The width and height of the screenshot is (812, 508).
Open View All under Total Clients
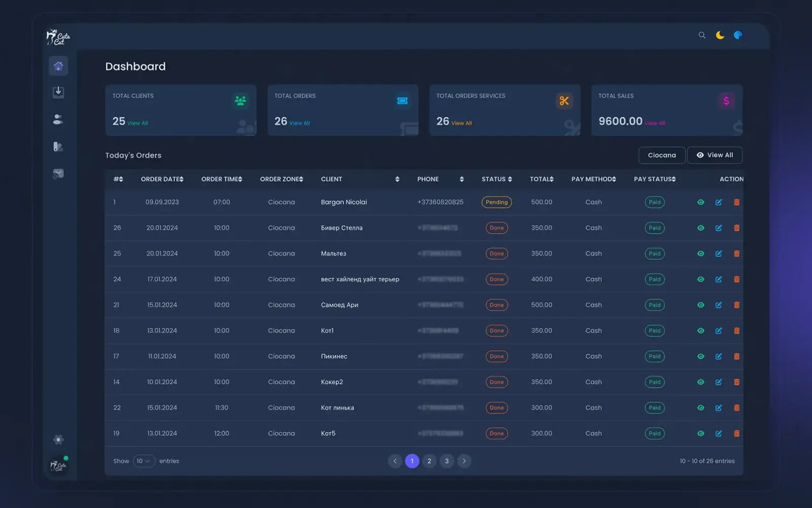[x=138, y=123]
